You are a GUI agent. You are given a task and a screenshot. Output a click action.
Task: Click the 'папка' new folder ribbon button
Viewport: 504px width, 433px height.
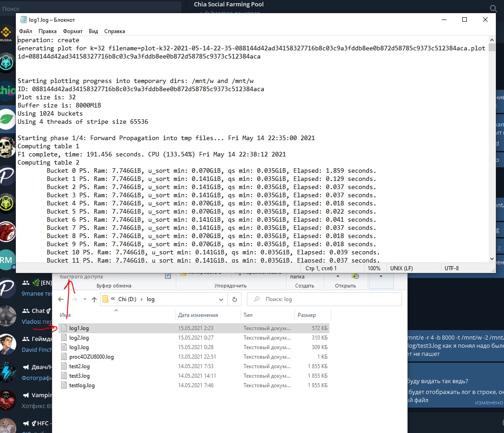297,277
